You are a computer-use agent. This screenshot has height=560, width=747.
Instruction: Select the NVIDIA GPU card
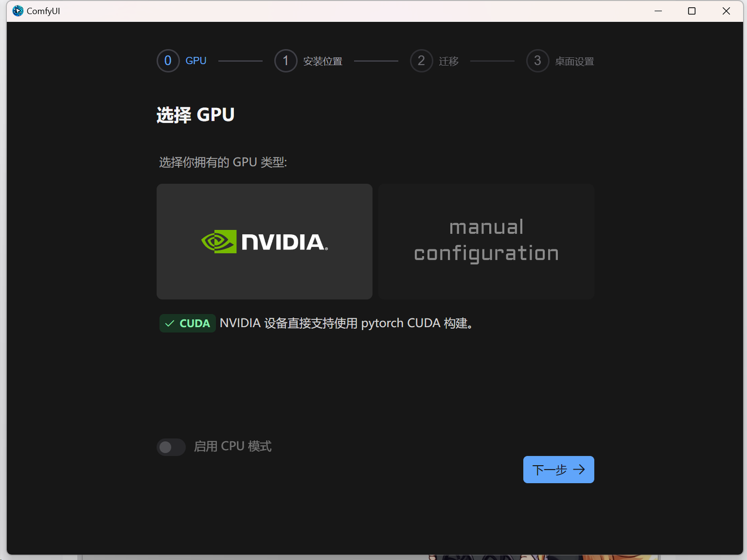tap(265, 242)
